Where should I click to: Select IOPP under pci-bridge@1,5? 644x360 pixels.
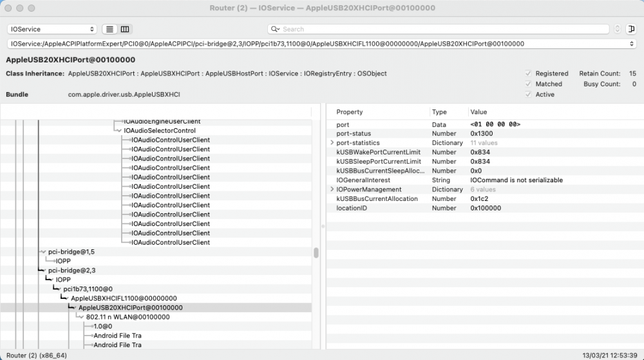tap(63, 261)
